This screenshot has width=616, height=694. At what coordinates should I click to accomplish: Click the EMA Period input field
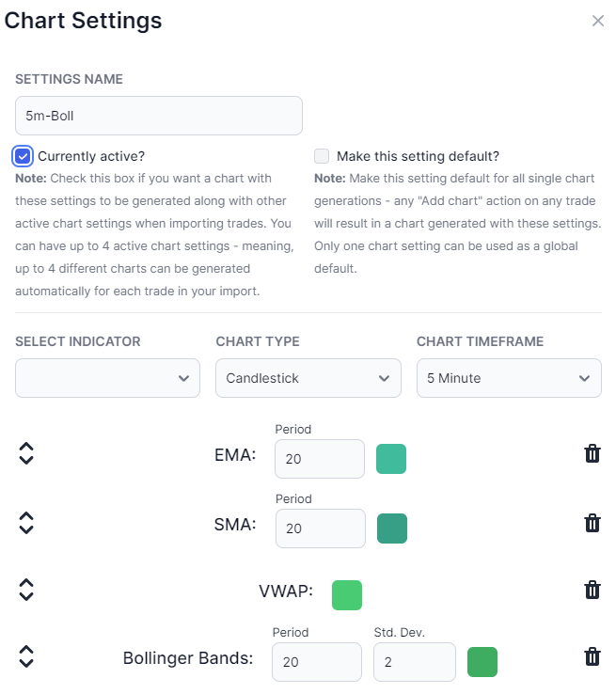coord(320,459)
